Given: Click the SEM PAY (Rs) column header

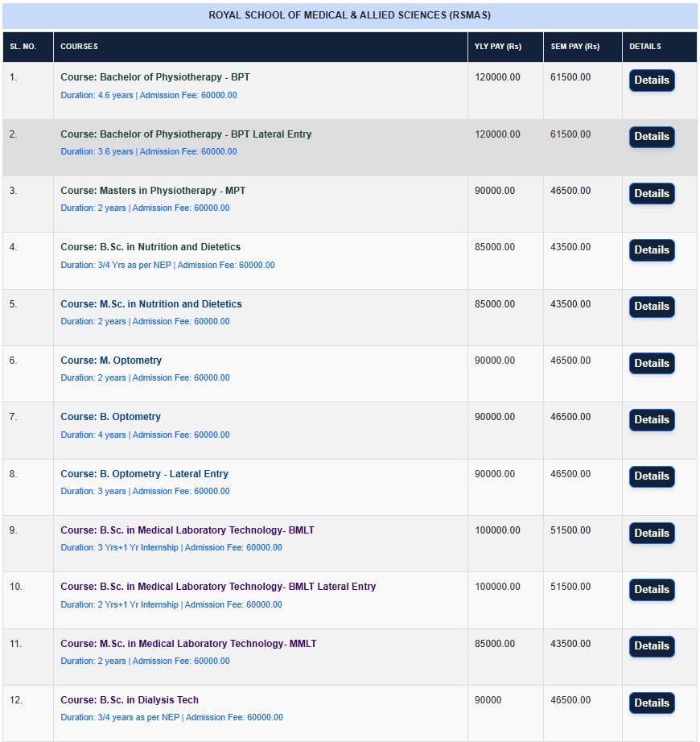Looking at the screenshot, I should (574, 47).
